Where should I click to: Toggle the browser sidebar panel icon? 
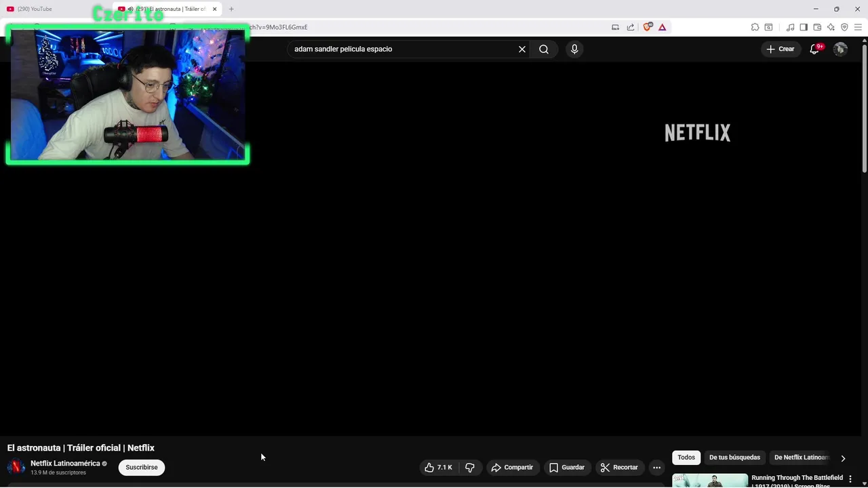[x=804, y=27]
